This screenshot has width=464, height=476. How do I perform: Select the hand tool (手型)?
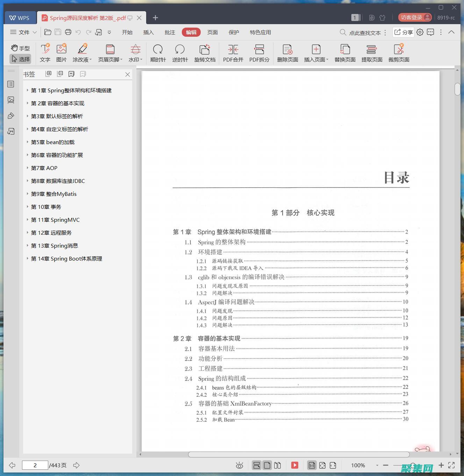coord(20,48)
